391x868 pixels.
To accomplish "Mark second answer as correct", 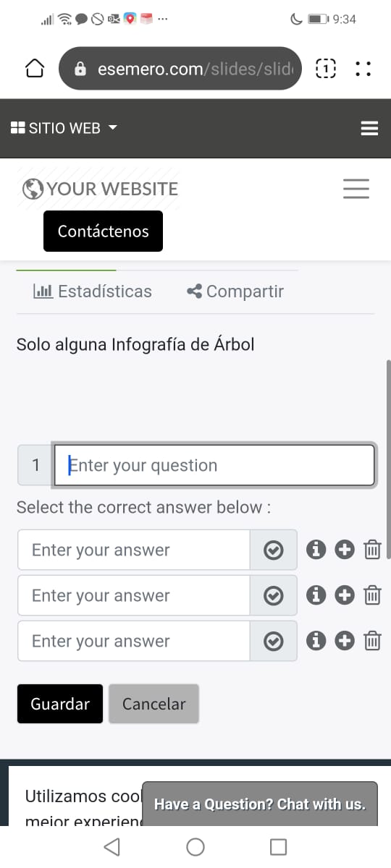I will (x=273, y=596).
